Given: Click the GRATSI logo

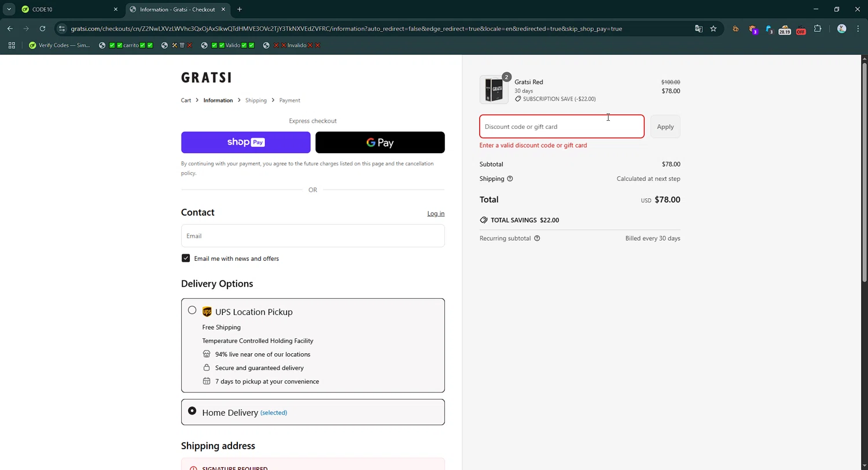Looking at the screenshot, I should (x=207, y=77).
